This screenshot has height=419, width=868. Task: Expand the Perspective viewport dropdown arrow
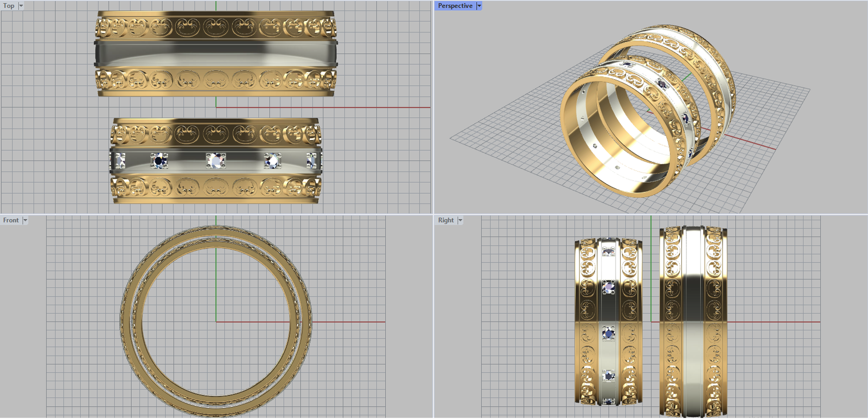tap(479, 5)
